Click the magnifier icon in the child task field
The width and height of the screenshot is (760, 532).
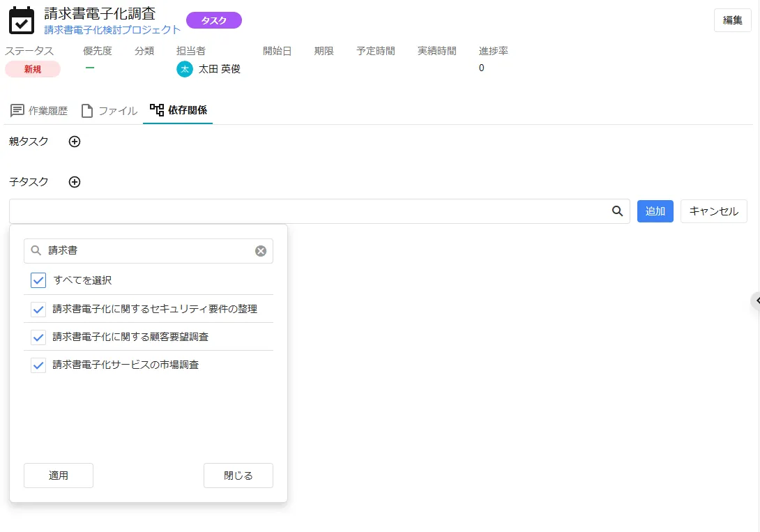click(616, 211)
